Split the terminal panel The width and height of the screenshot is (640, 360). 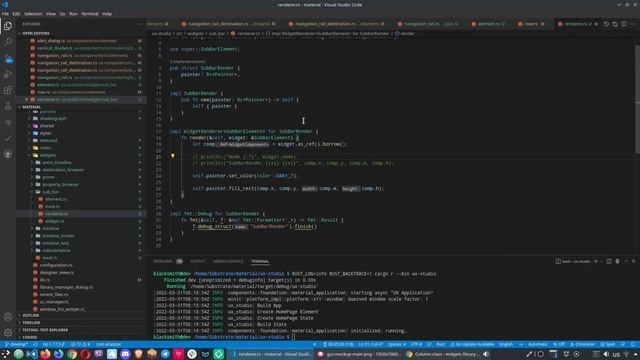tap(609, 261)
